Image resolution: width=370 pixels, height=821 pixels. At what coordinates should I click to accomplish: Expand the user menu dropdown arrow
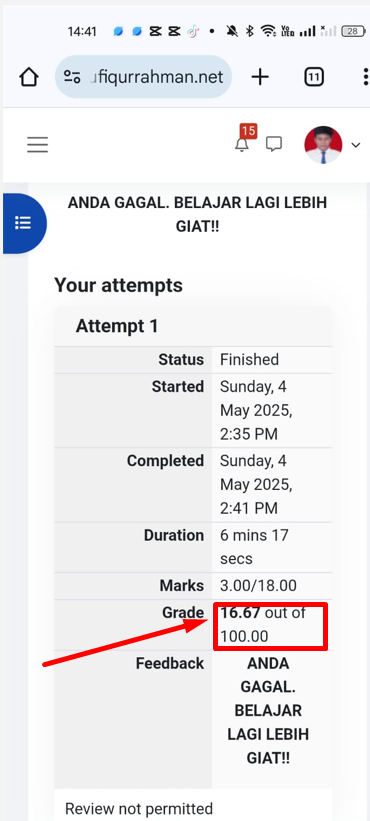point(356,145)
